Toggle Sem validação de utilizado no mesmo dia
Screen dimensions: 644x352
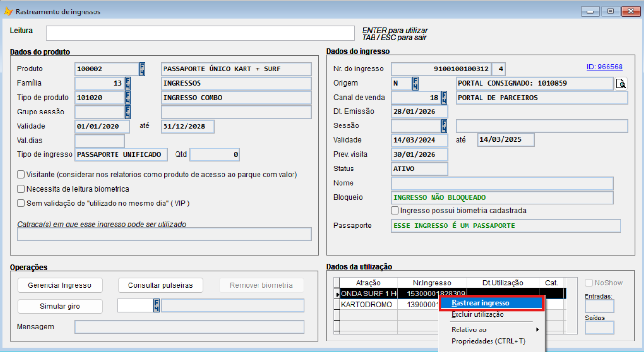point(21,204)
